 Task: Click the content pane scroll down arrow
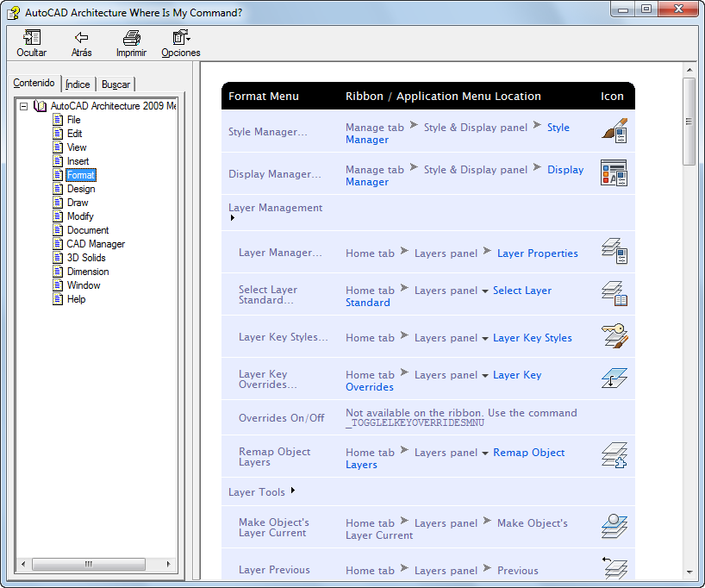tap(689, 572)
